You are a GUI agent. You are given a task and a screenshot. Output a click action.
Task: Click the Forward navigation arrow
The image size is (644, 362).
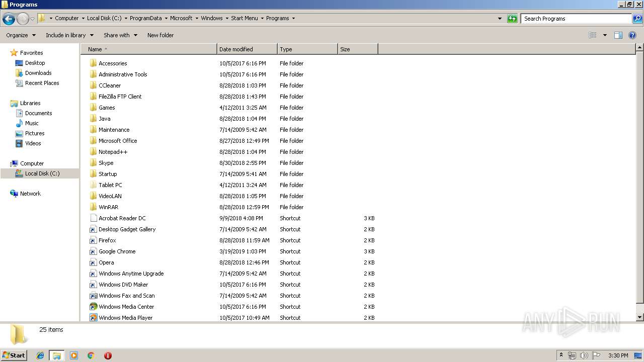23,19
